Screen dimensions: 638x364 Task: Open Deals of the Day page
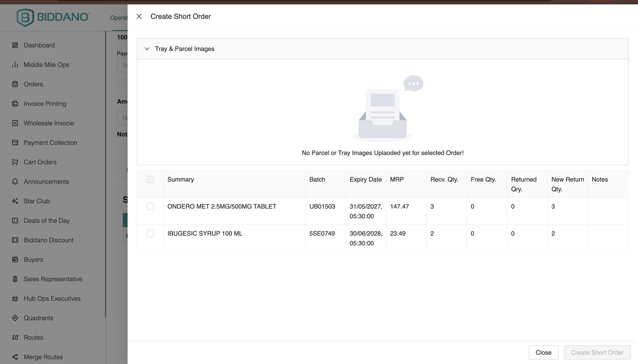[47, 221]
